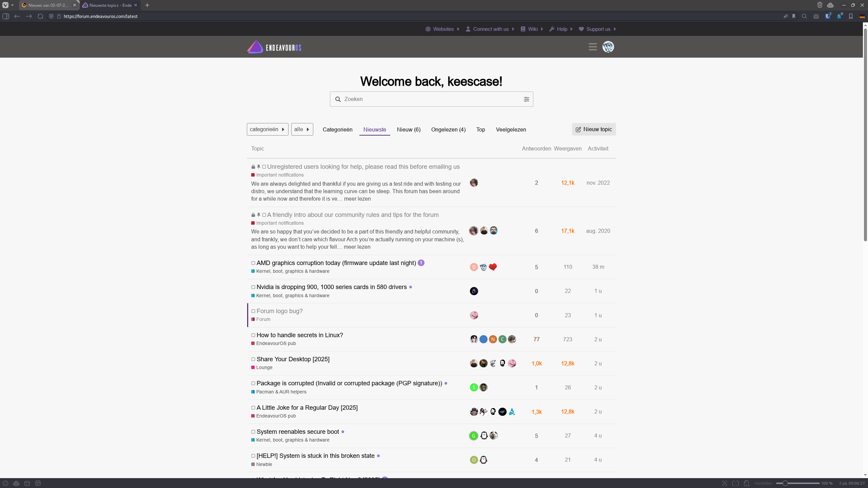Expand the Help menu in top bar

pos(561,29)
